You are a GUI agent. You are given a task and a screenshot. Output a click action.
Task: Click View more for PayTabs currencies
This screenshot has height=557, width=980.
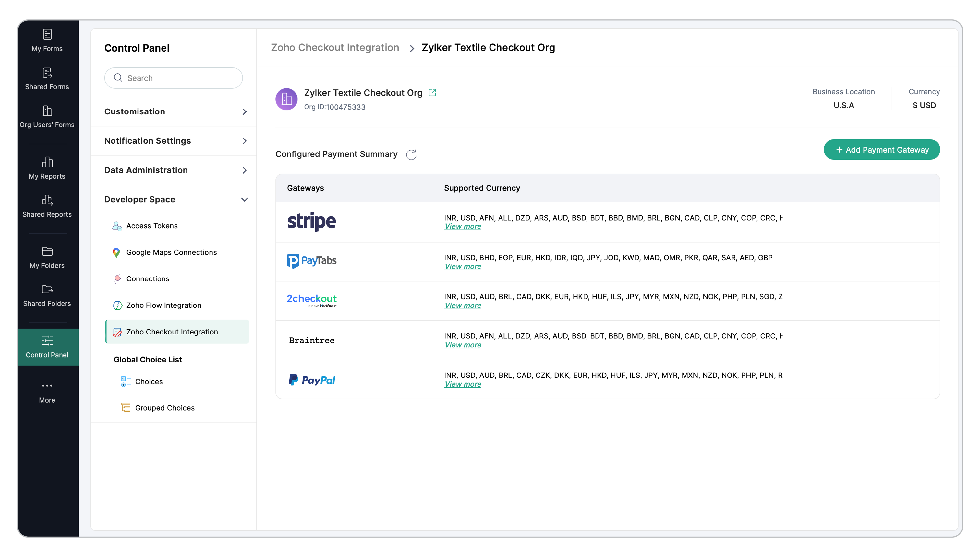tap(462, 267)
